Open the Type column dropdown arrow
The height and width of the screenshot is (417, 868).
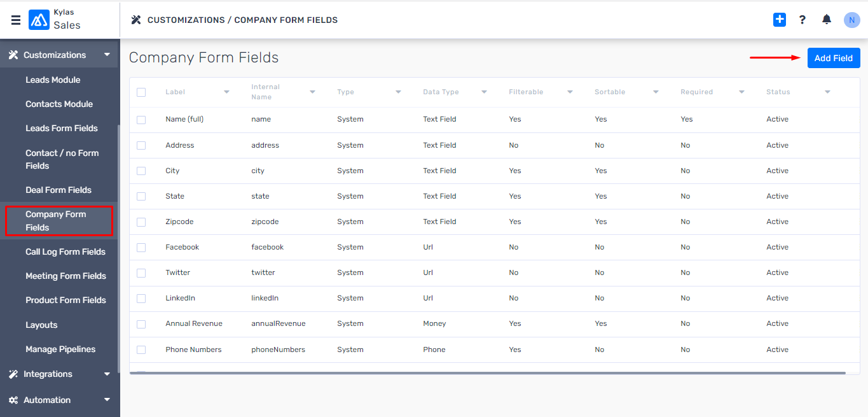398,92
